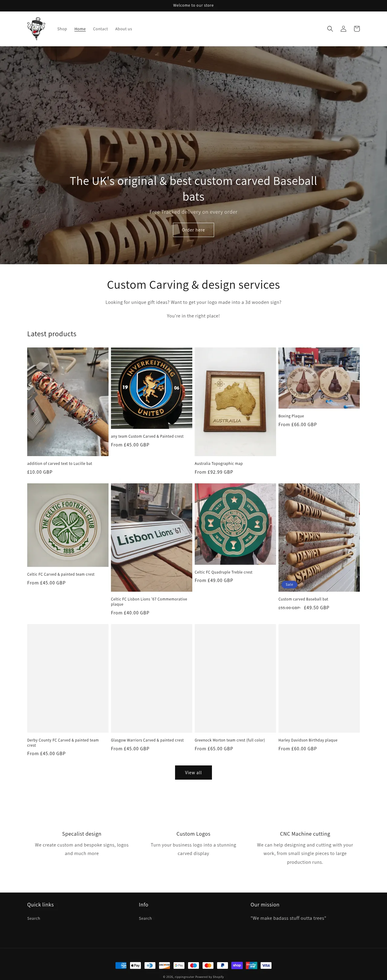Open Custom carved Baseball bat sale thumbnail
This screenshot has width=387, height=980.
(x=319, y=537)
